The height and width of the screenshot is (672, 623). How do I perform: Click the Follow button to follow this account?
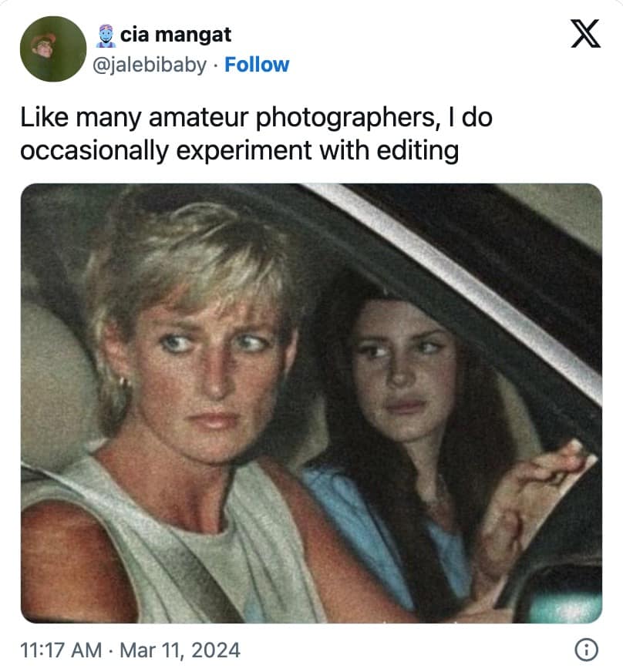click(x=258, y=65)
